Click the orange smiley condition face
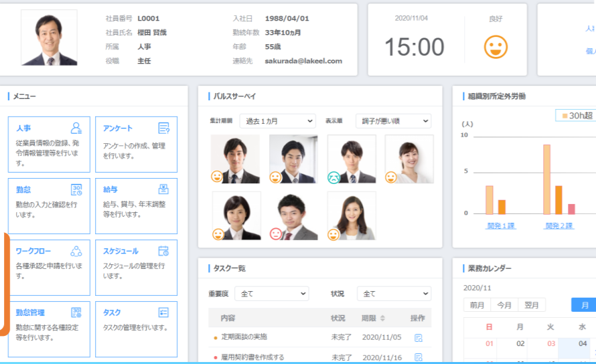596x364 pixels. (496, 47)
